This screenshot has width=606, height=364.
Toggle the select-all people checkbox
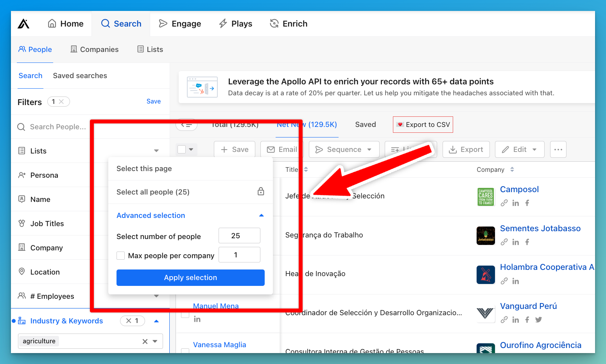181,149
